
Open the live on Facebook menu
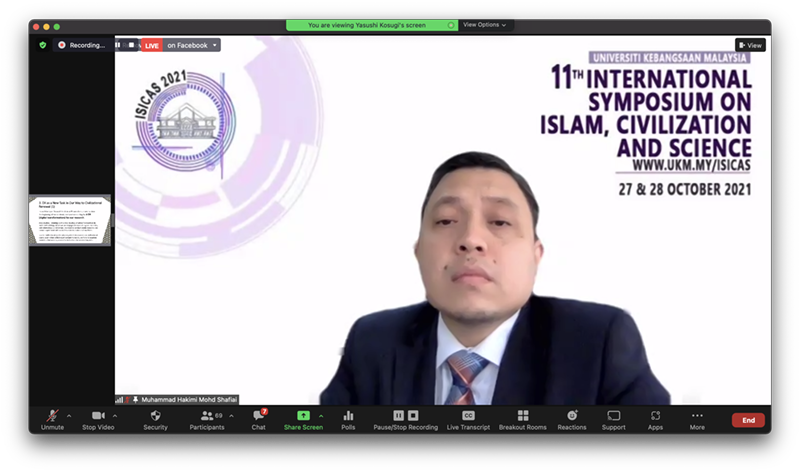click(190, 45)
